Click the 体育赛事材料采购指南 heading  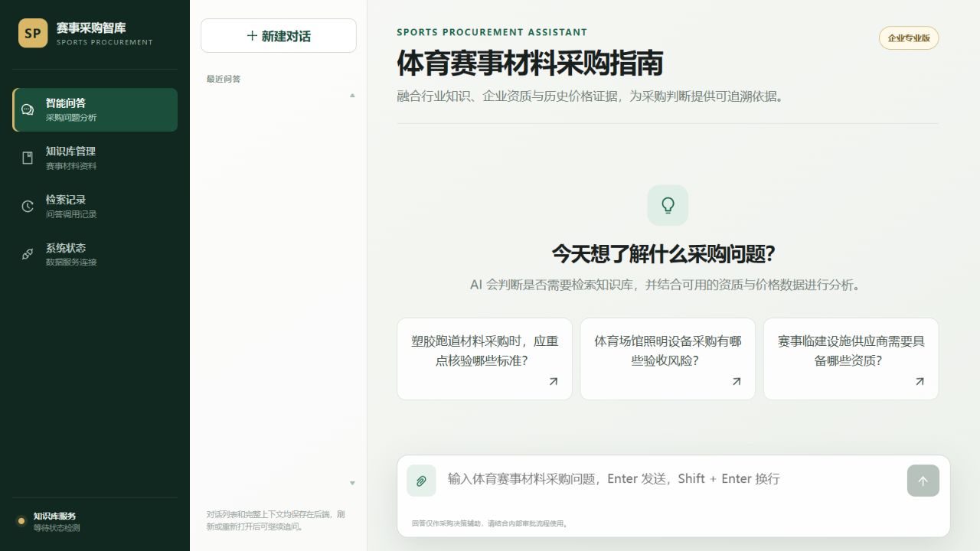[x=530, y=63]
